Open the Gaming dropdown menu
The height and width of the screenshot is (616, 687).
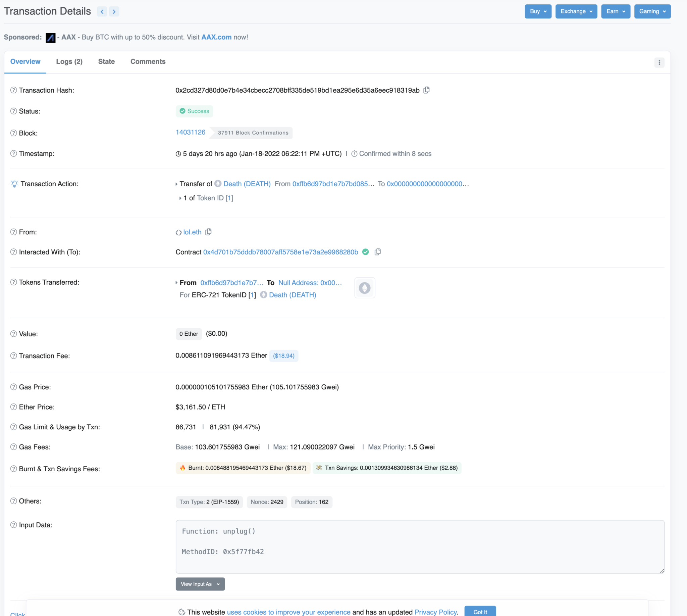click(652, 11)
